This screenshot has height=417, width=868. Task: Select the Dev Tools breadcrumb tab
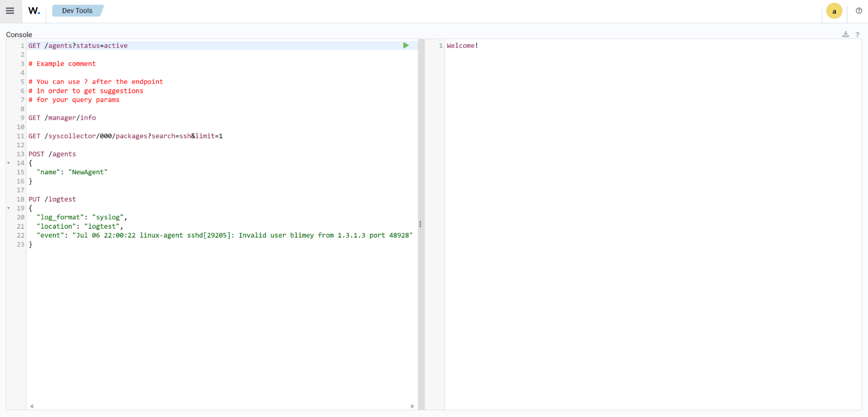77,11
